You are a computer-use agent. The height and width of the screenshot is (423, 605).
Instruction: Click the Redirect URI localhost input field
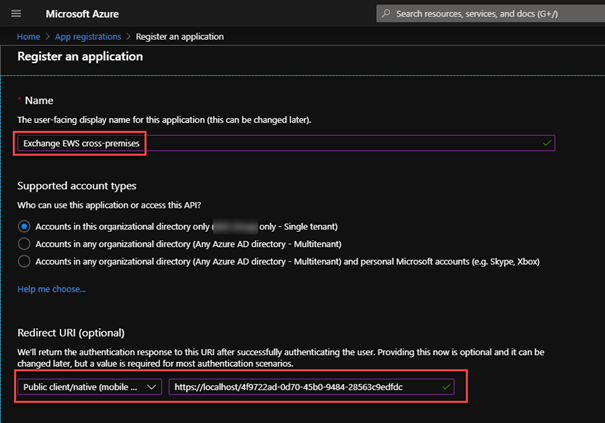[x=311, y=387]
